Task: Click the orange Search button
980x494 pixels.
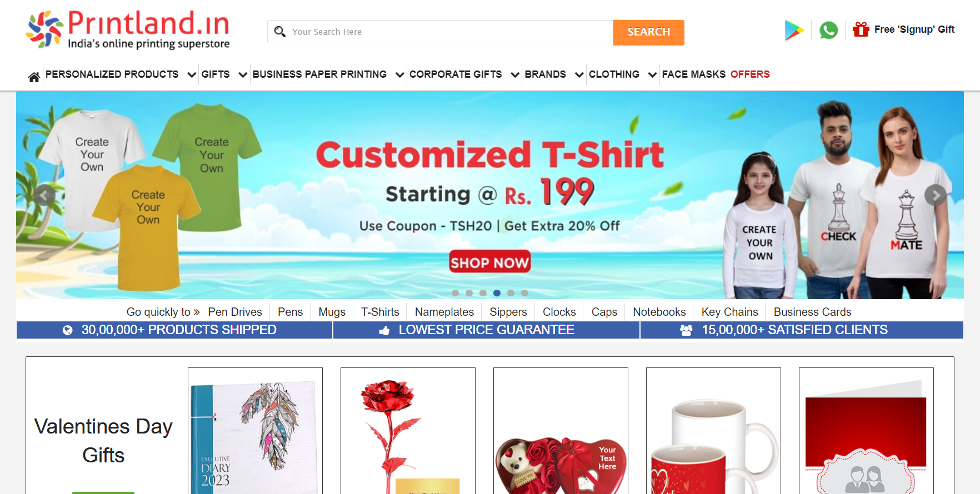Action: point(649,32)
